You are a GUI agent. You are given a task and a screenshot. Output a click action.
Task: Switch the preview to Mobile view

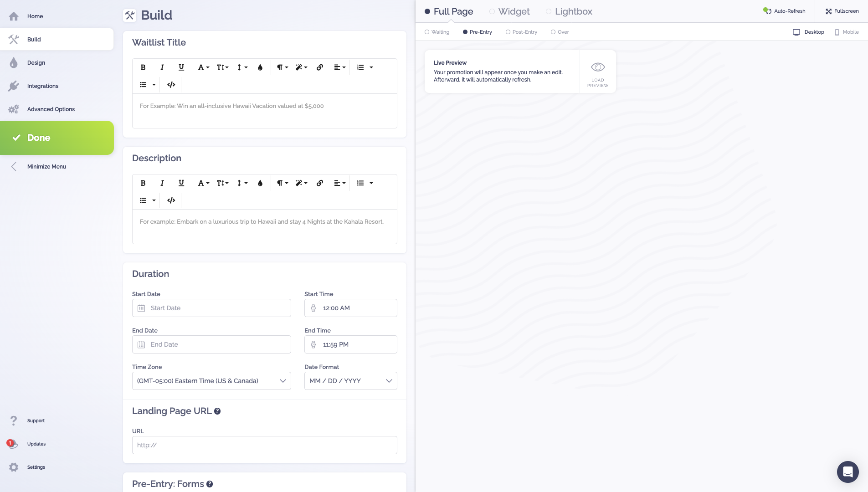pos(846,32)
